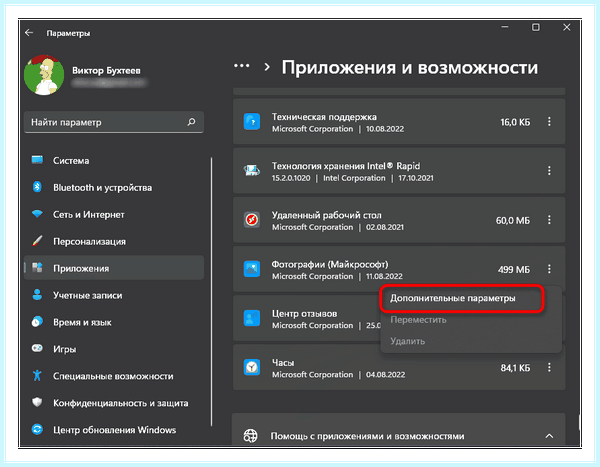Open three-dot menu for Часы
The width and height of the screenshot is (600, 467).
click(549, 367)
